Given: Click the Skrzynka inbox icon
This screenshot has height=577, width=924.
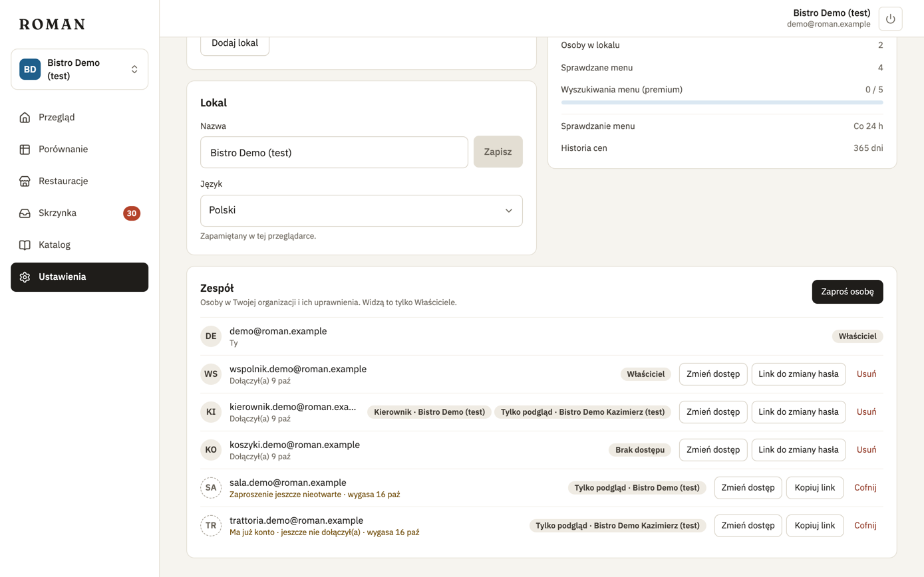Looking at the screenshot, I should 25,213.
